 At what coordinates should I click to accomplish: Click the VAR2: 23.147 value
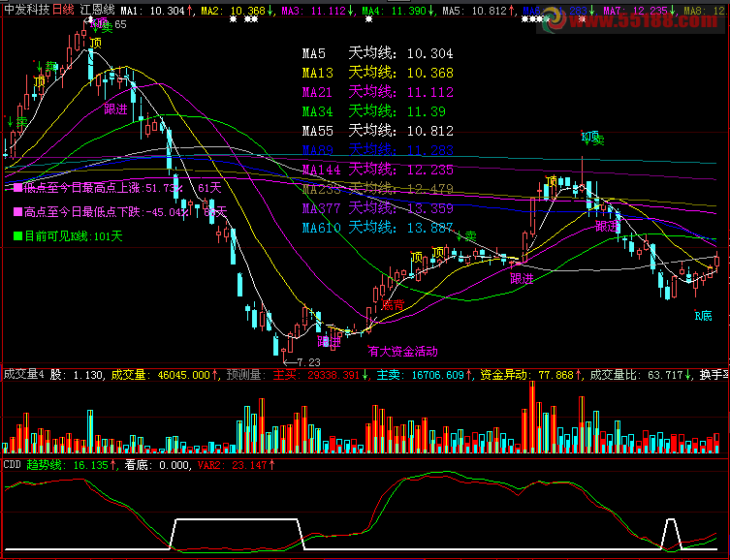(x=236, y=465)
